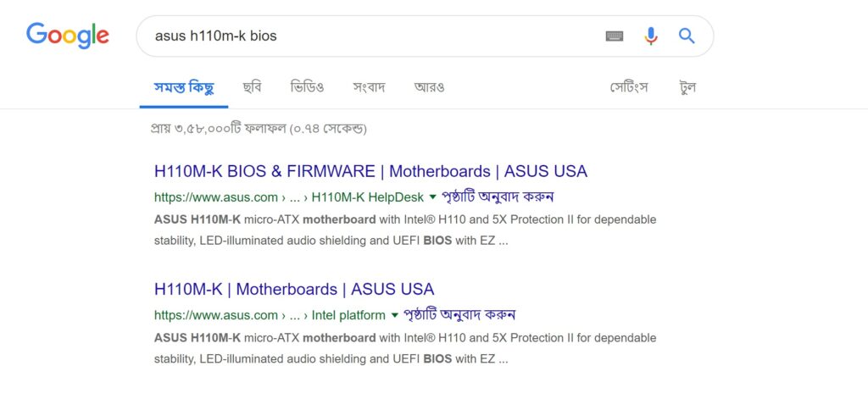868x399 pixels.
Task: Open সেটিংস (Settings) menu
Action: (630, 87)
